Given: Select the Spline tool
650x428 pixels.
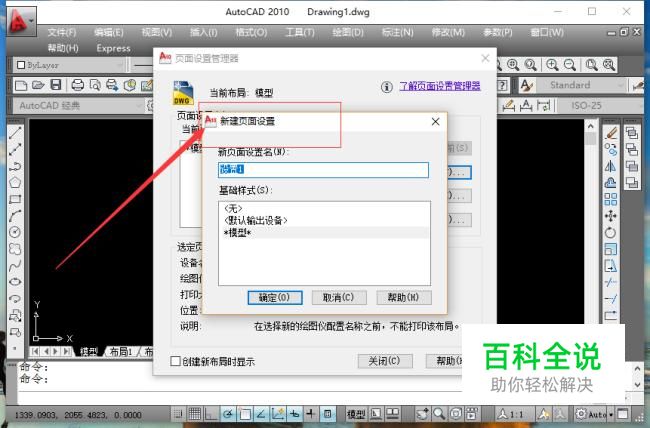Looking at the screenshot, I should [15, 265].
